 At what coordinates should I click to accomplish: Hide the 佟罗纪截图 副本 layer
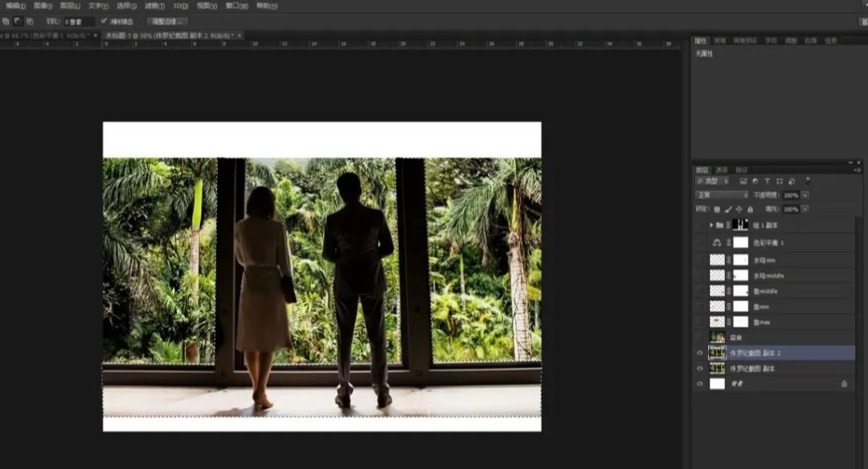tap(700, 369)
